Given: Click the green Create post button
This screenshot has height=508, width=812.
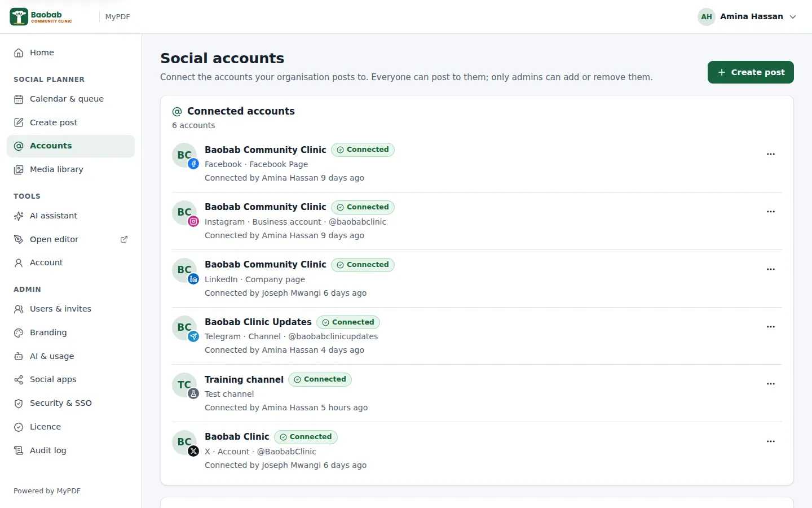Looking at the screenshot, I should tap(751, 72).
